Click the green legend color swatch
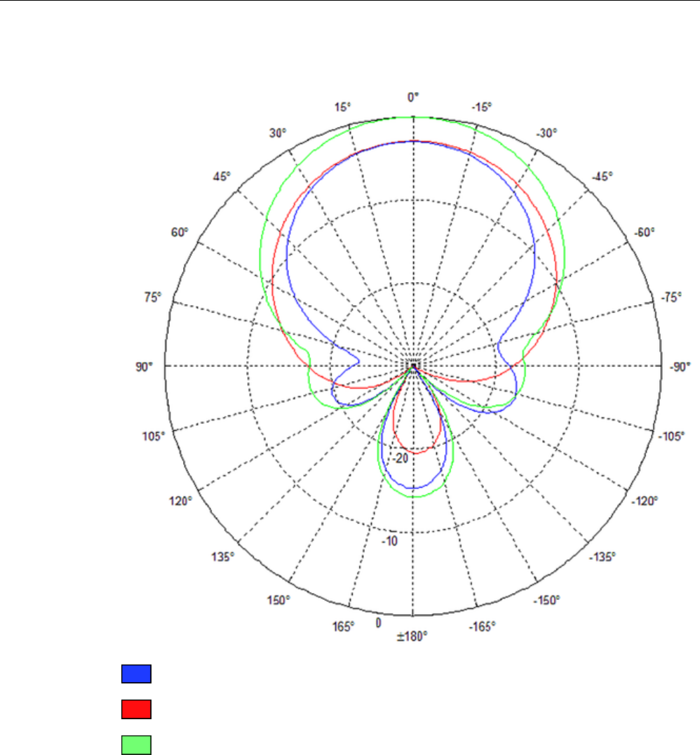 136,745
